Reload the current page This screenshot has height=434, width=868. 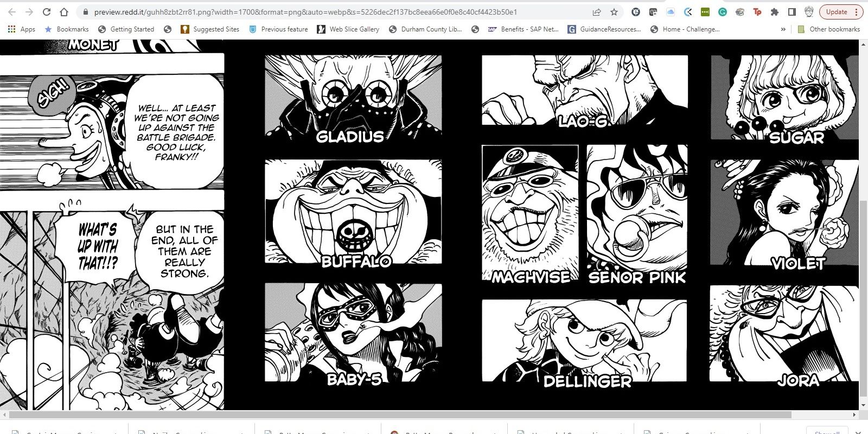47,12
